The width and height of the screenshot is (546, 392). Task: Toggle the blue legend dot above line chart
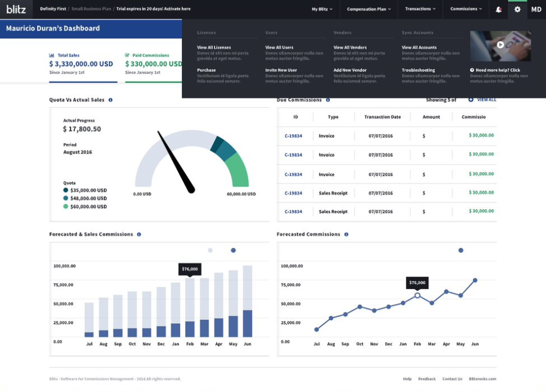click(x=461, y=250)
